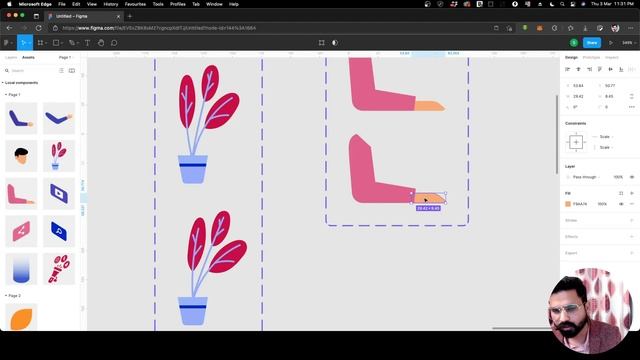Image resolution: width=640 pixels, height=360 pixels.
Task: Click the align left icon
Action: pyautogui.click(x=567, y=69)
